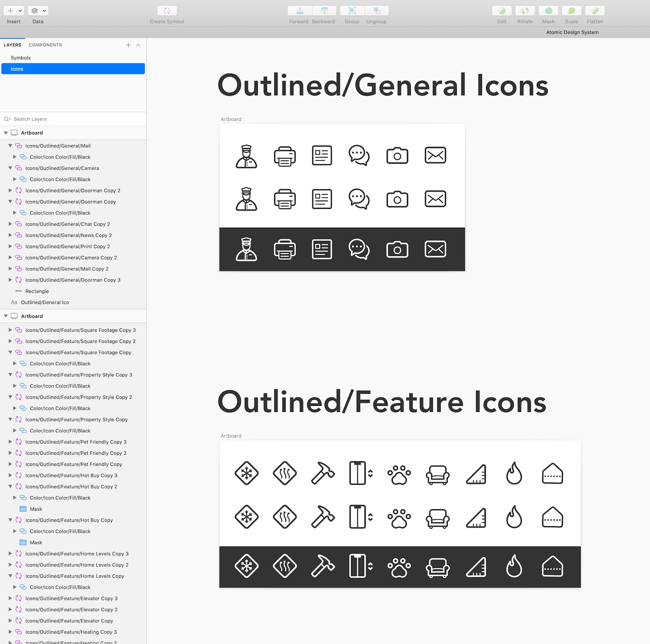Open the Data toolbar dropdown
The height and width of the screenshot is (644, 650).
coord(38,11)
